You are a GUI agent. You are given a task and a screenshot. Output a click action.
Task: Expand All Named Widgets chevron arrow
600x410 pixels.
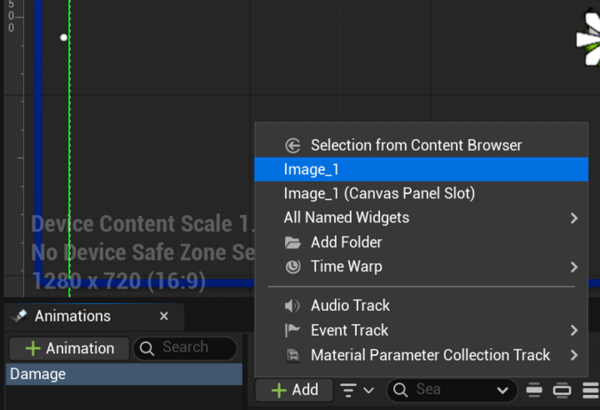click(x=574, y=218)
